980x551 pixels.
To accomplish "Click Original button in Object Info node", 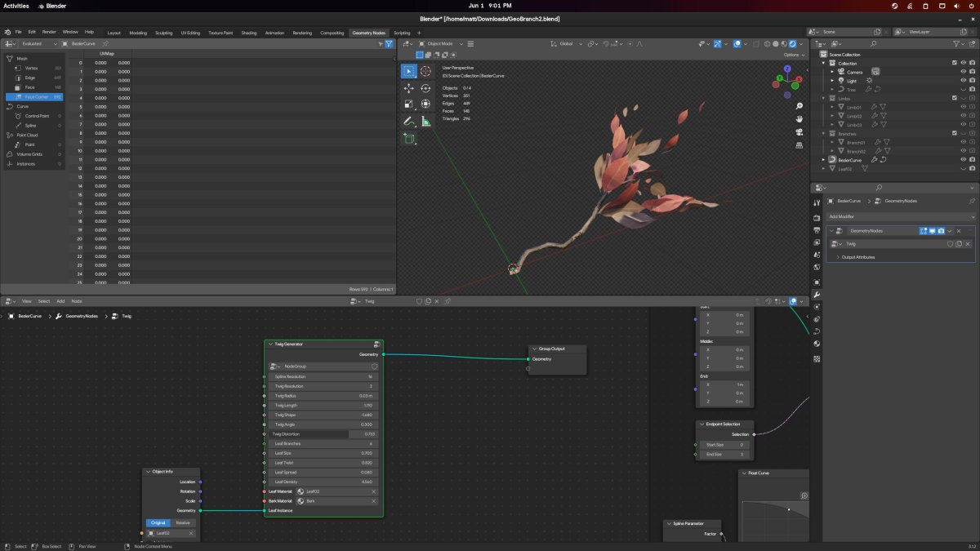I will [158, 522].
